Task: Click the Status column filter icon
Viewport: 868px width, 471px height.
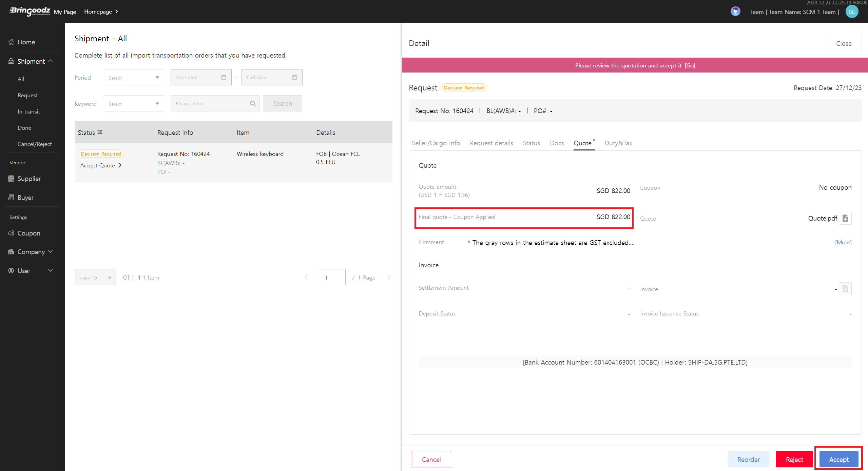Action: click(100, 132)
